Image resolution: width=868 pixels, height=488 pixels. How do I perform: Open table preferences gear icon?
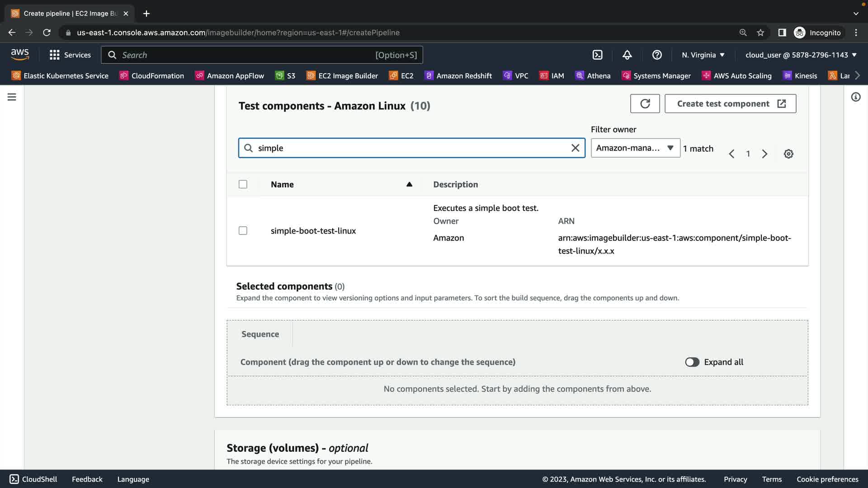pos(788,154)
